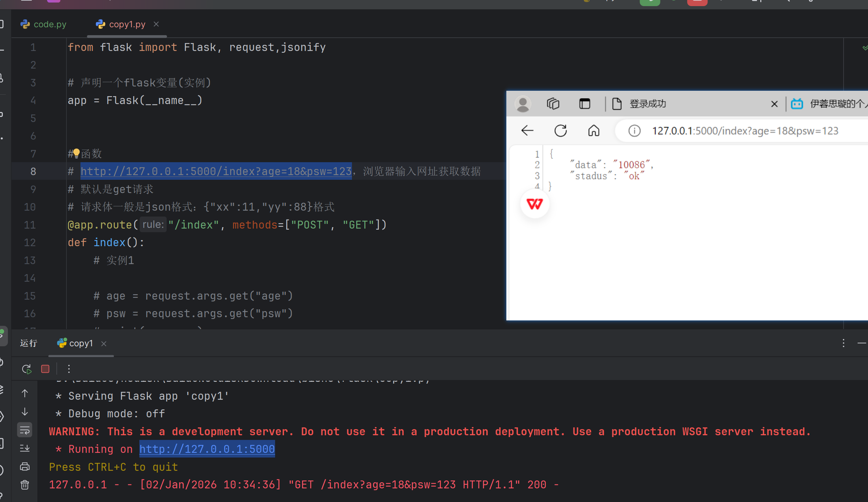Screen dimensions: 868x502
Task: Click the down arrow in the console gutter
Action: (25, 412)
